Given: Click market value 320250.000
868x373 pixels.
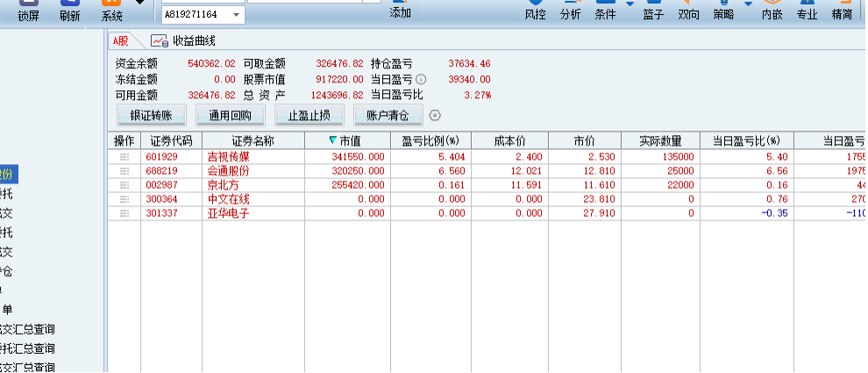Looking at the screenshot, I should (x=359, y=171).
